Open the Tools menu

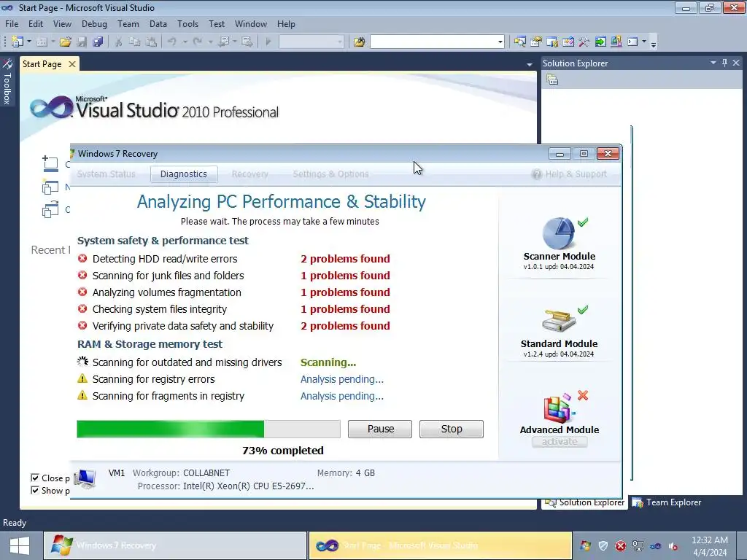(x=187, y=24)
